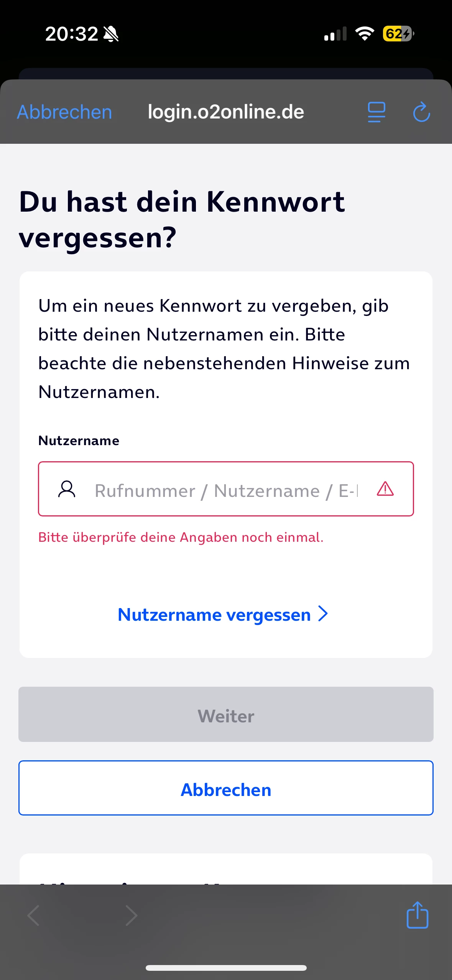The image size is (452, 980).
Task: Tap the Wi-Fi icon in the status bar
Action: (x=365, y=34)
